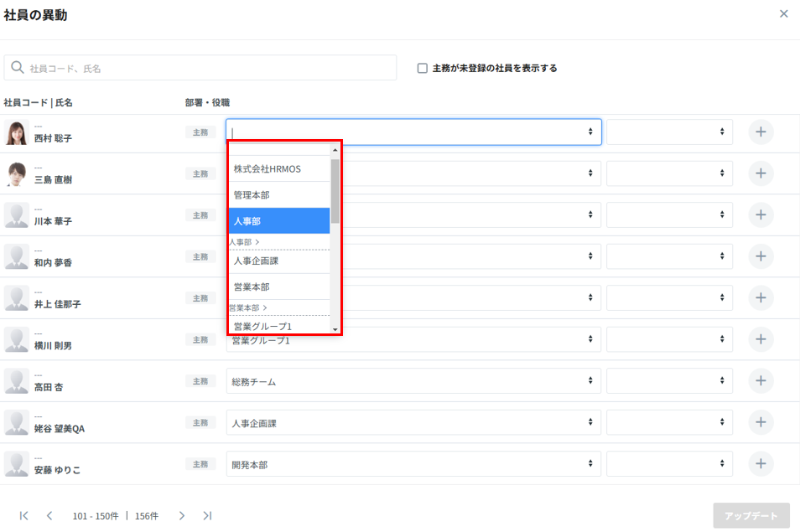Go to the first page of results
This screenshot has width=800, height=532.
(x=24, y=516)
